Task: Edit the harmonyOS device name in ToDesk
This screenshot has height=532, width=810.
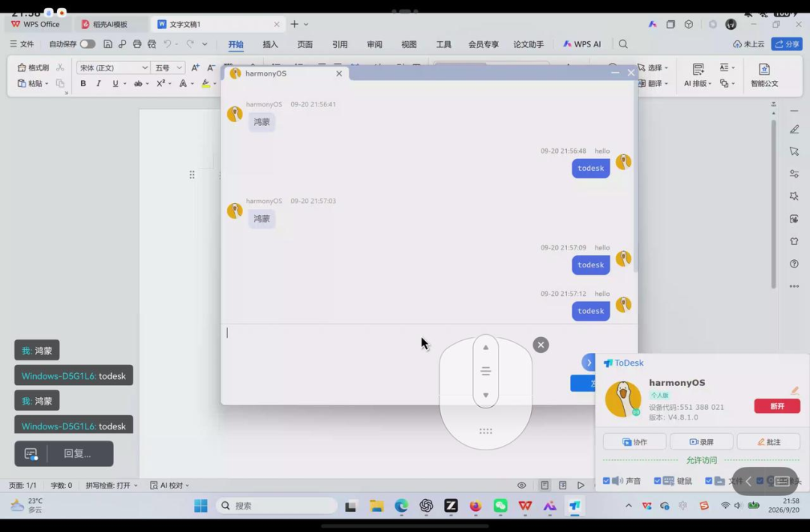Action: [x=794, y=390]
